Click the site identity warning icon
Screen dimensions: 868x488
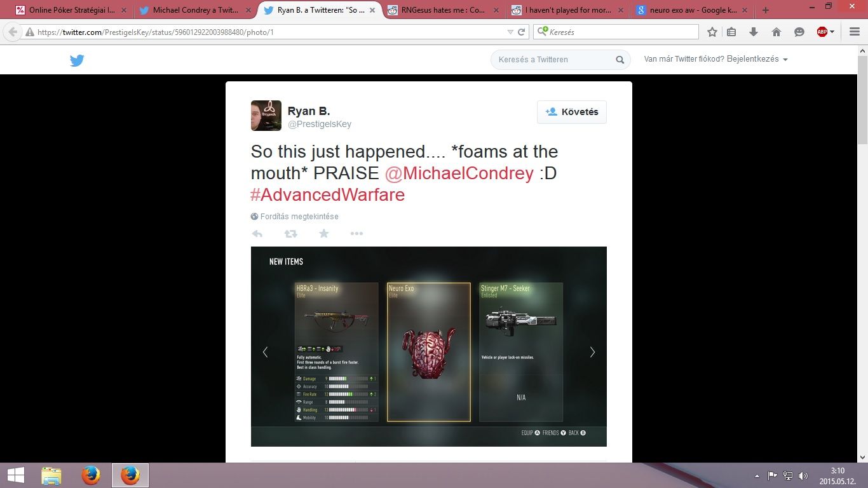tap(29, 32)
